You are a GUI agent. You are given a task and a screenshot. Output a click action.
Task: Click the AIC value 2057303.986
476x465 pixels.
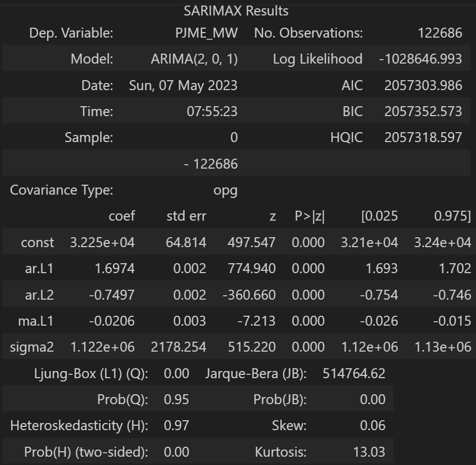[423, 86]
